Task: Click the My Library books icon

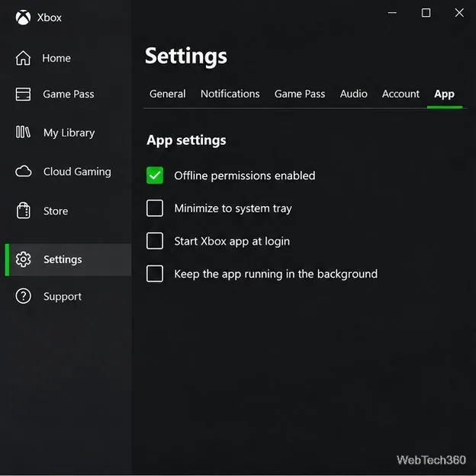Action: click(23, 133)
